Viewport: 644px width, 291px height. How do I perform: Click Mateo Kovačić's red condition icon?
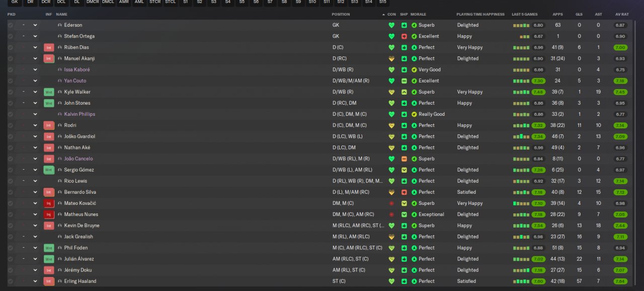point(391,203)
